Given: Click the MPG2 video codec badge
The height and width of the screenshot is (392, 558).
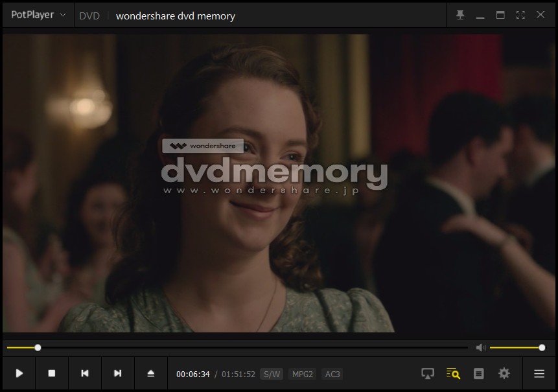Looking at the screenshot, I should (x=302, y=374).
